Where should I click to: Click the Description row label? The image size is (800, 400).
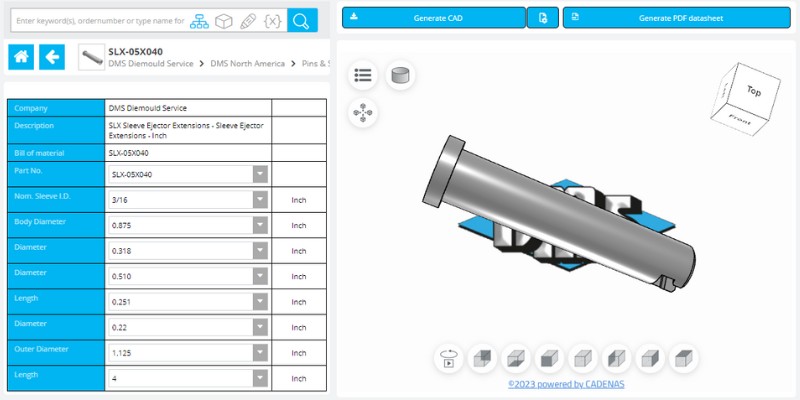[34, 126]
